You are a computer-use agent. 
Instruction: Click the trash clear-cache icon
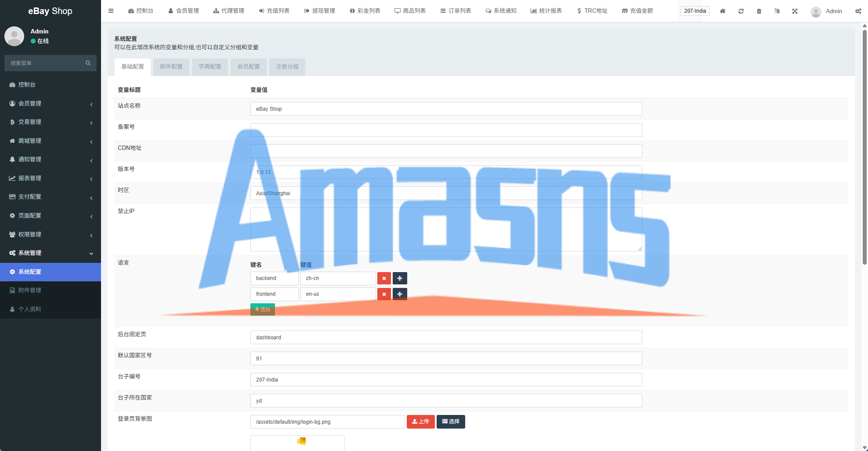coord(759,11)
